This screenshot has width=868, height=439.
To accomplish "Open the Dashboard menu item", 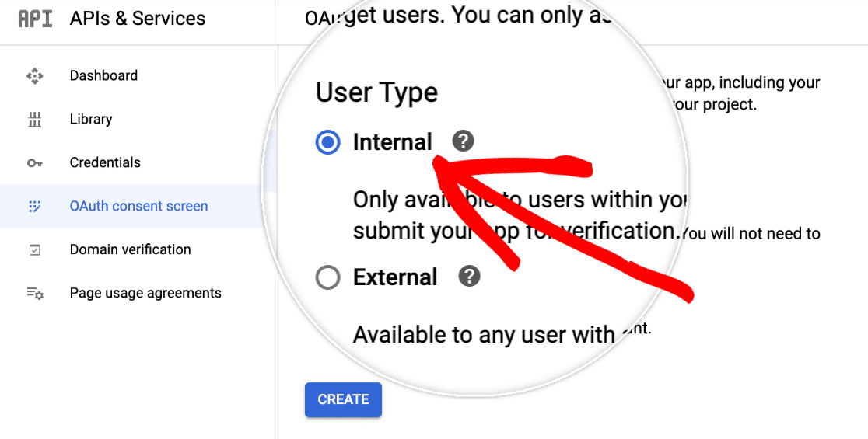I will point(103,75).
